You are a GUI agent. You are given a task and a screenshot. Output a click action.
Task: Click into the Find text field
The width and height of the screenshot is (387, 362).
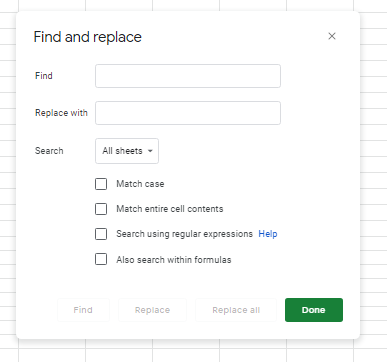click(x=188, y=76)
